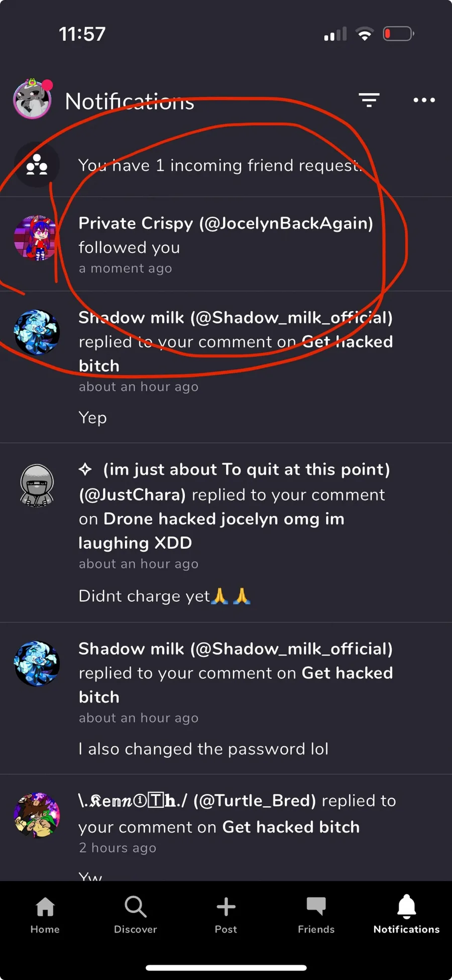Open the @JocelynBackAgain followed you notification
The image size is (452, 980).
[x=226, y=244]
